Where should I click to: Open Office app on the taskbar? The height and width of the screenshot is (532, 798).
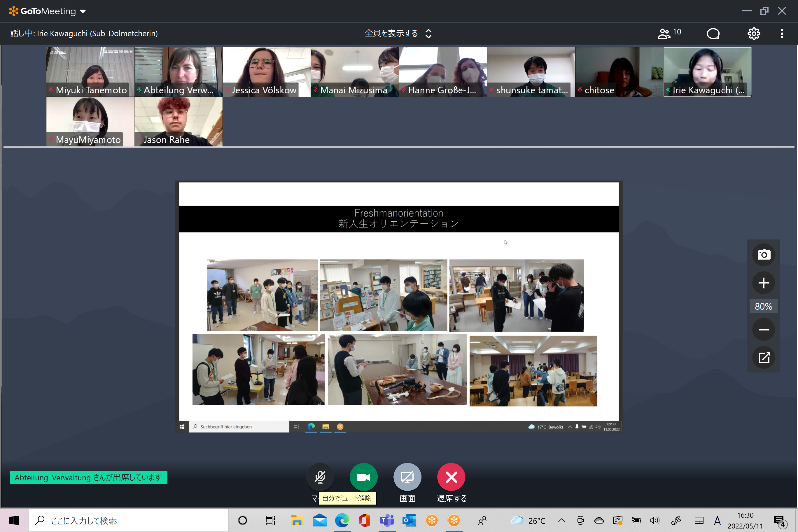364,520
